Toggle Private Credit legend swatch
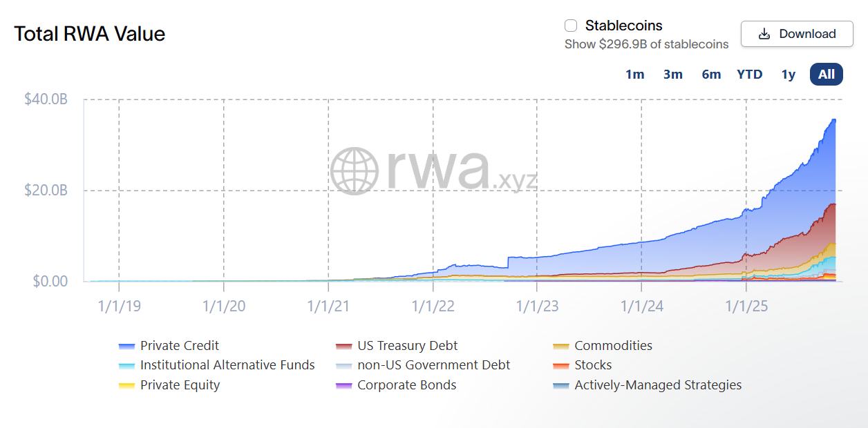Viewport: 868px width, 428px height. [x=127, y=346]
